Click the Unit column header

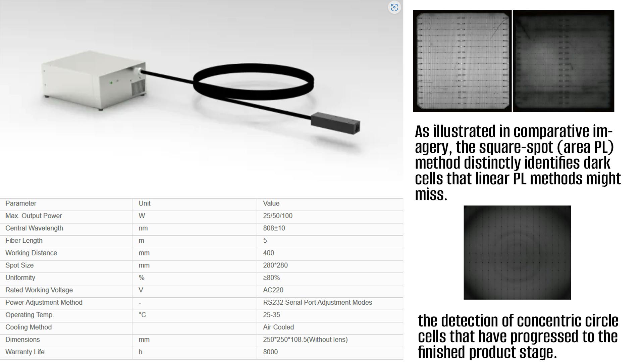145,203
